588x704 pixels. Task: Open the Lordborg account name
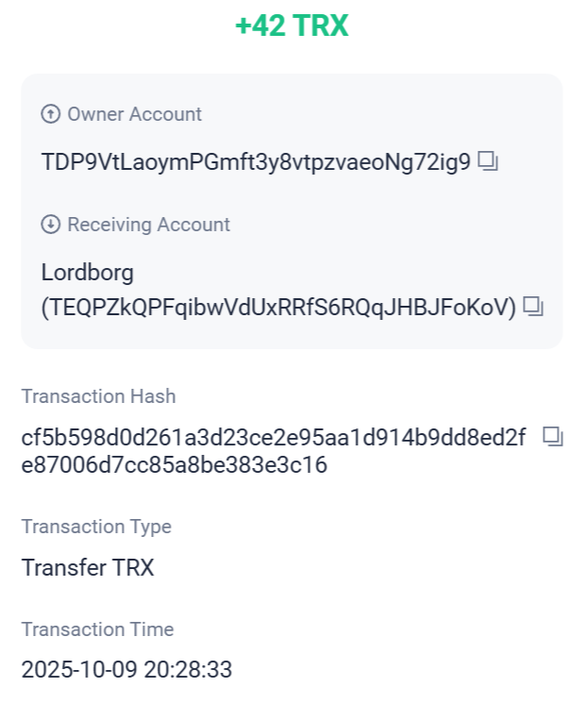click(x=88, y=273)
